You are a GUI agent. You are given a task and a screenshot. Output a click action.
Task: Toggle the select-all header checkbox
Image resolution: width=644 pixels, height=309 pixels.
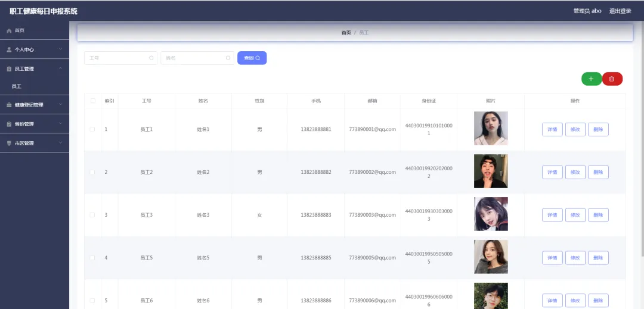(x=92, y=101)
